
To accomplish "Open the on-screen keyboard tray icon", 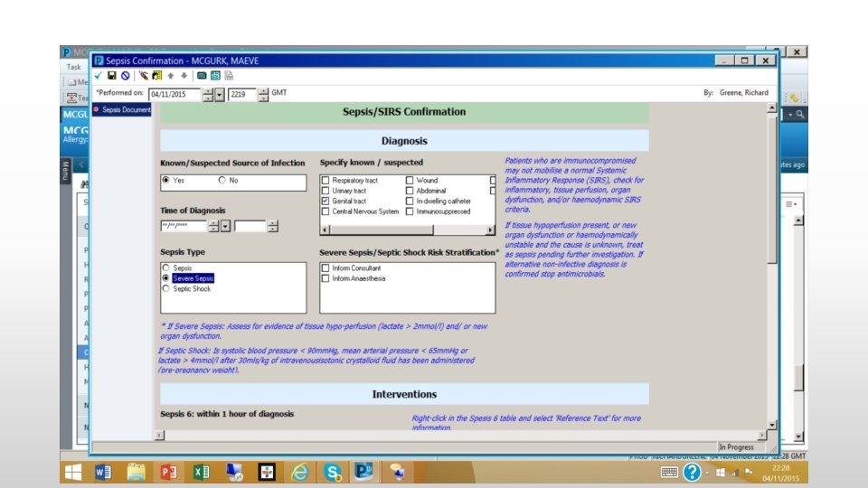I will 669,472.
